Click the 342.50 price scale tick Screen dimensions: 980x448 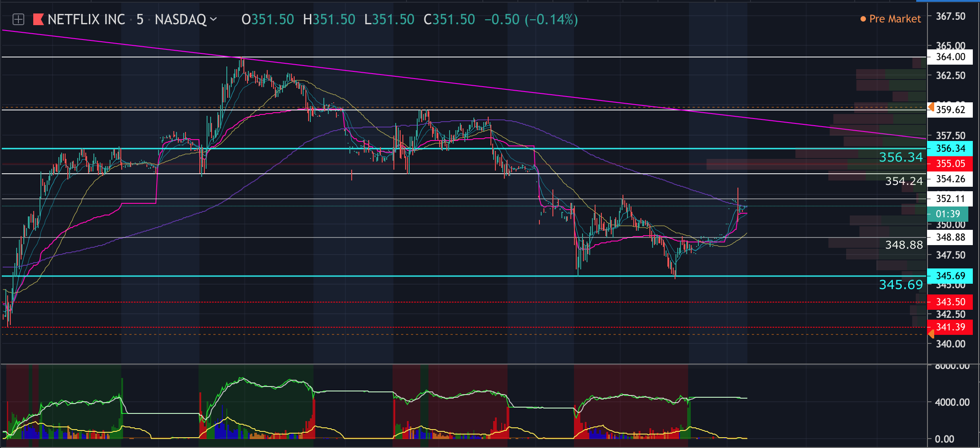tap(950, 314)
